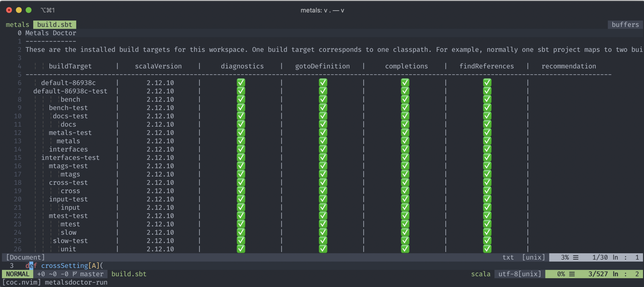
Task: Click completions checkbox for input-test row
Action: tap(405, 199)
